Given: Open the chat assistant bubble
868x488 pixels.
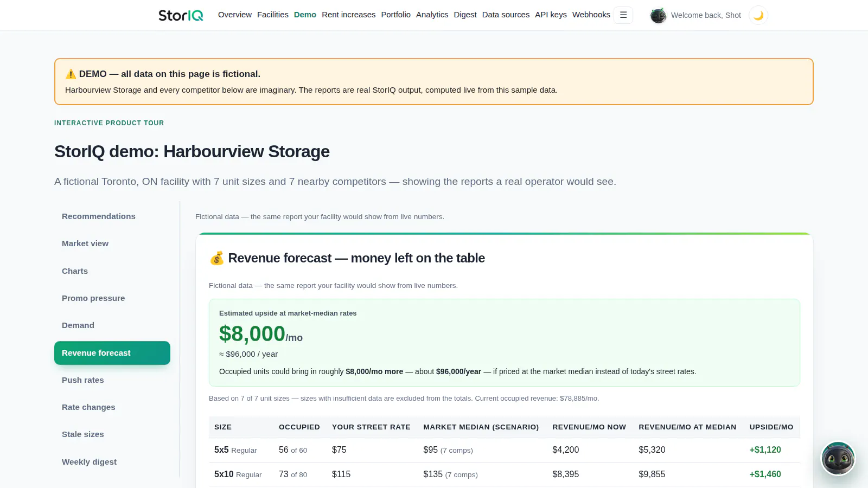Looking at the screenshot, I should pos(838,459).
